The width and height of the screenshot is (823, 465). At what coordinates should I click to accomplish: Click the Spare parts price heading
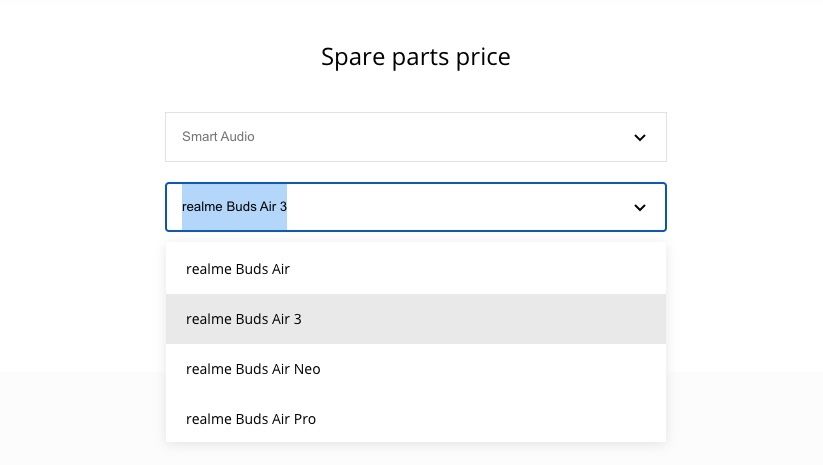416,57
